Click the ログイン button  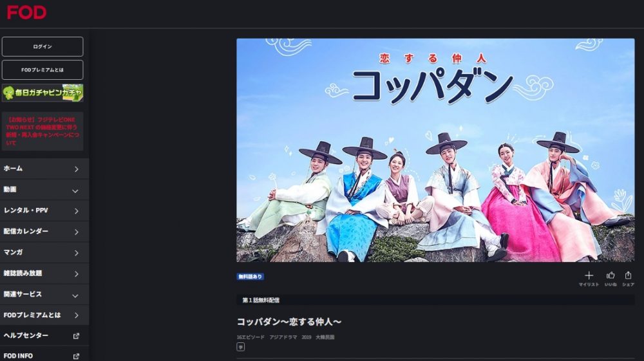[43, 47]
